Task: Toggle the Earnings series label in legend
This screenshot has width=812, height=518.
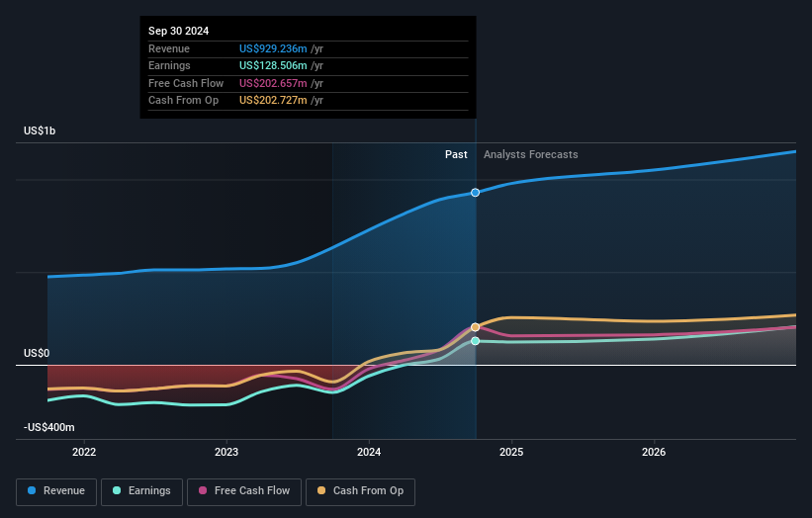Action: click(x=149, y=490)
